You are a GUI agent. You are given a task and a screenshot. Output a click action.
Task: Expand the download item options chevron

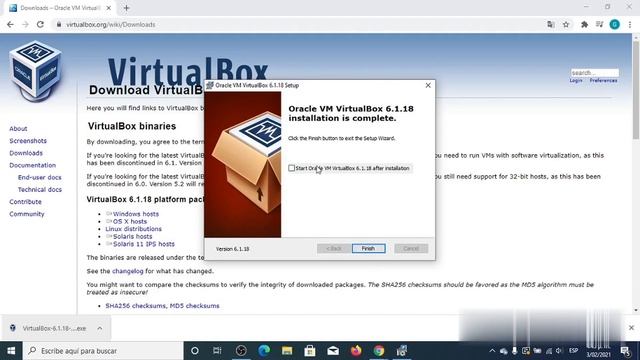point(100,328)
